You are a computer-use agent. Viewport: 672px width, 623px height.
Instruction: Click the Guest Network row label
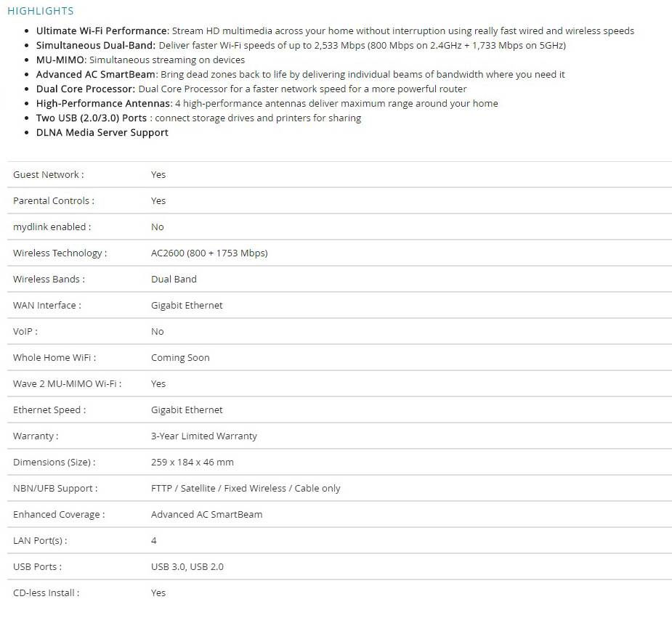48,174
